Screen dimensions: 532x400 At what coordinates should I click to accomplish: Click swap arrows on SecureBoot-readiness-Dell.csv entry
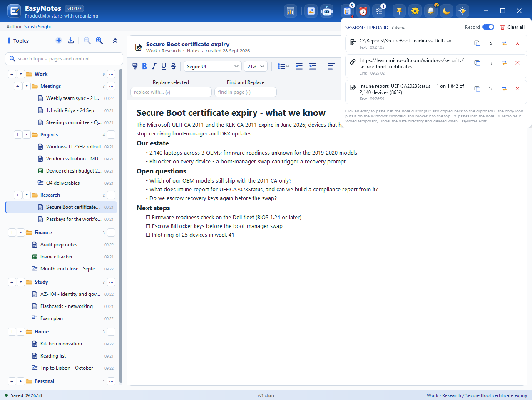[504, 43]
